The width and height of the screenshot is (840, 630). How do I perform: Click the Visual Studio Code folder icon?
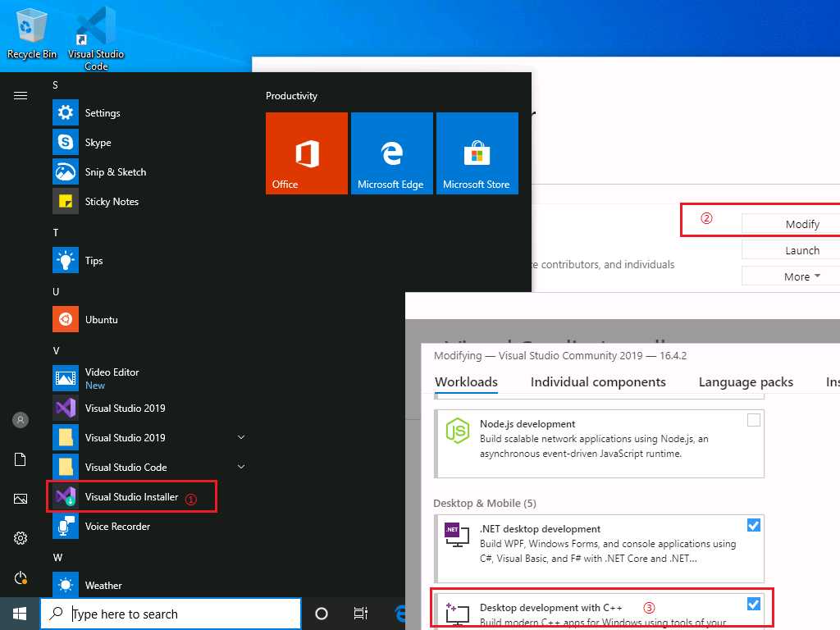point(66,467)
